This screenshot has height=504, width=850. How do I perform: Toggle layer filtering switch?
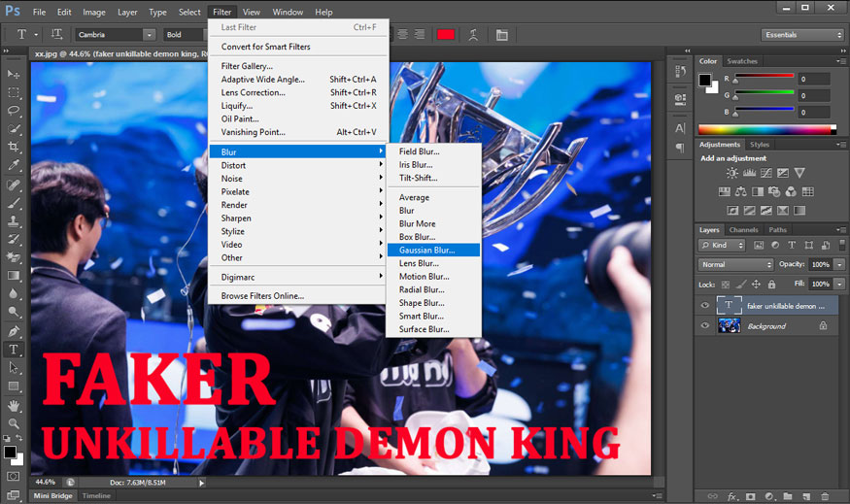tap(842, 245)
